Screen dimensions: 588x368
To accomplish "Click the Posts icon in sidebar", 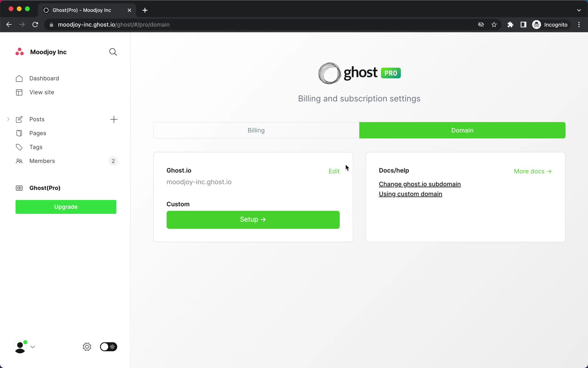I will (19, 119).
